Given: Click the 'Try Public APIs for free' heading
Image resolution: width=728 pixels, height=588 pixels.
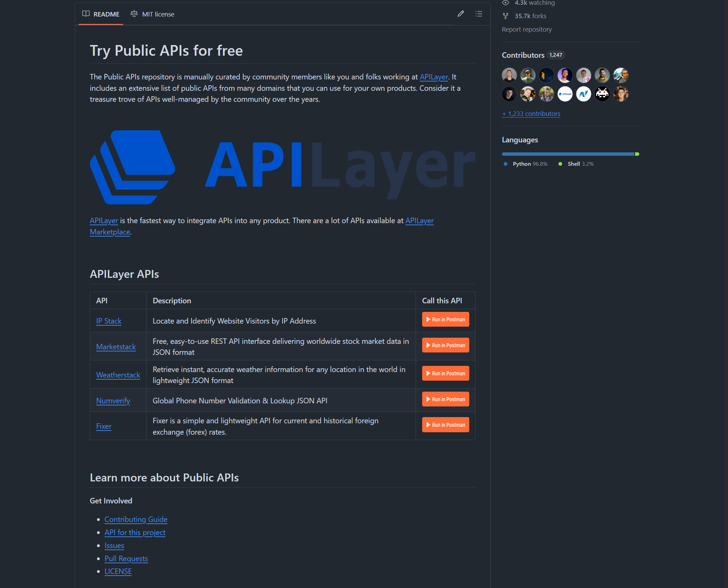Looking at the screenshot, I should (x=166, y=51).
